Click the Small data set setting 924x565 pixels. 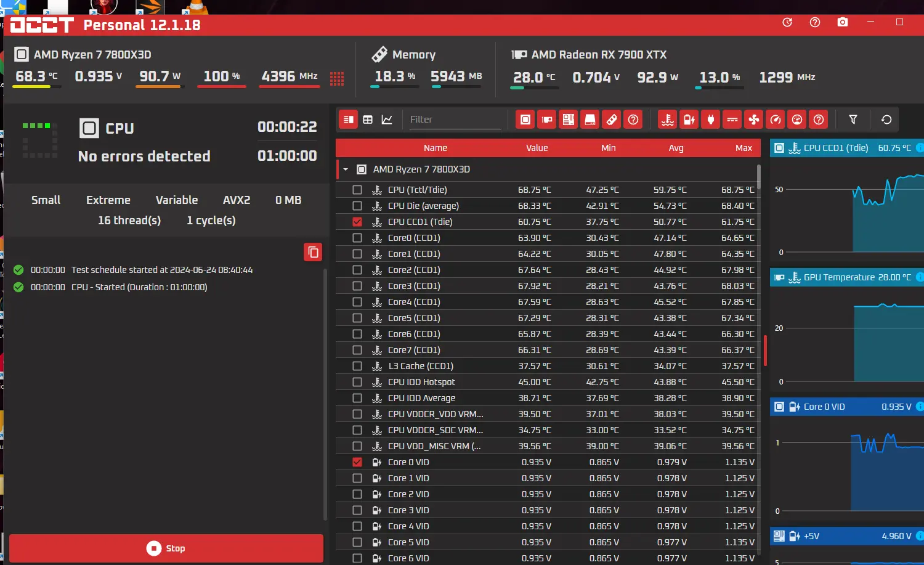pos(46,200)
